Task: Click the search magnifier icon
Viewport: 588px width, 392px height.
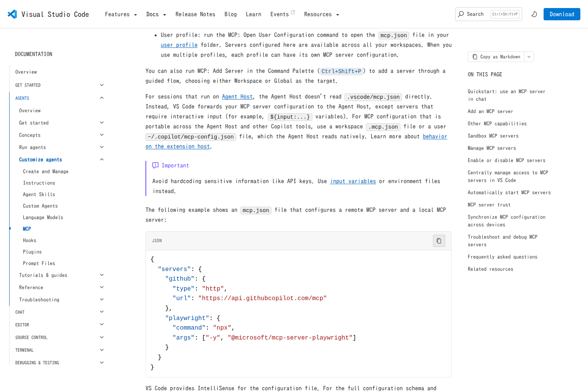Action: [461, 14]
